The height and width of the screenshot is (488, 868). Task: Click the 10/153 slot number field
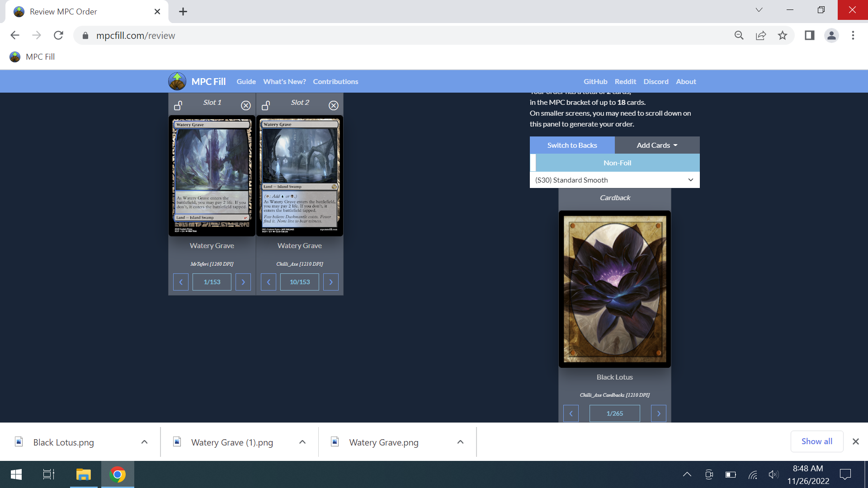[299, 282]
